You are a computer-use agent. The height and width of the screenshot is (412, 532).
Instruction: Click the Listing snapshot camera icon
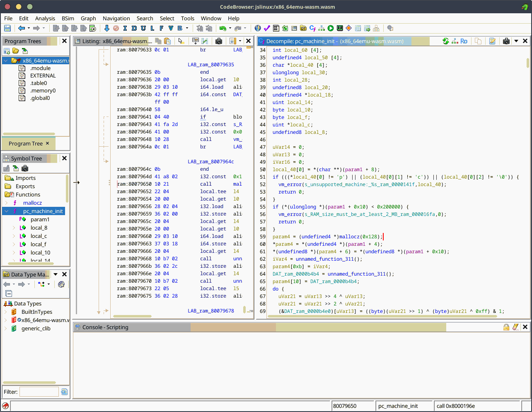pyautogui.click(x=219, y=41)
